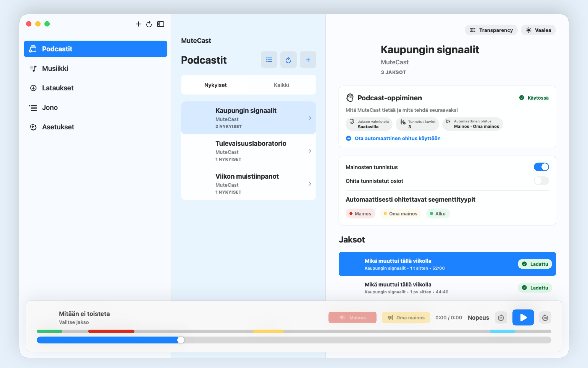Click the brain icon next to Podcast-oppiminen
Image resolution: width=588 pixels, height=368 pixels.
point(350,98)
